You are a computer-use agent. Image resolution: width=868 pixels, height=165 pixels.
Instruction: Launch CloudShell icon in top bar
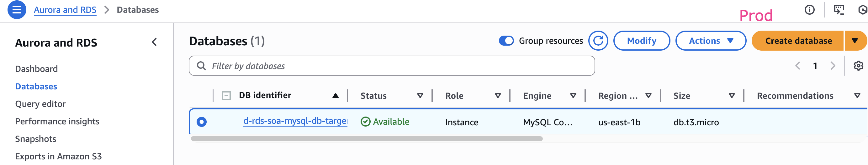839,10
